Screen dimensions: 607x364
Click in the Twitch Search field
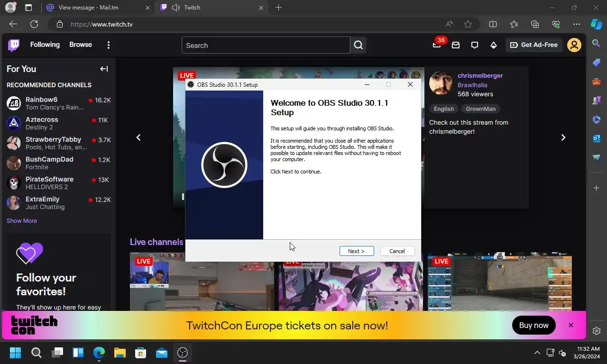(266, 45)
